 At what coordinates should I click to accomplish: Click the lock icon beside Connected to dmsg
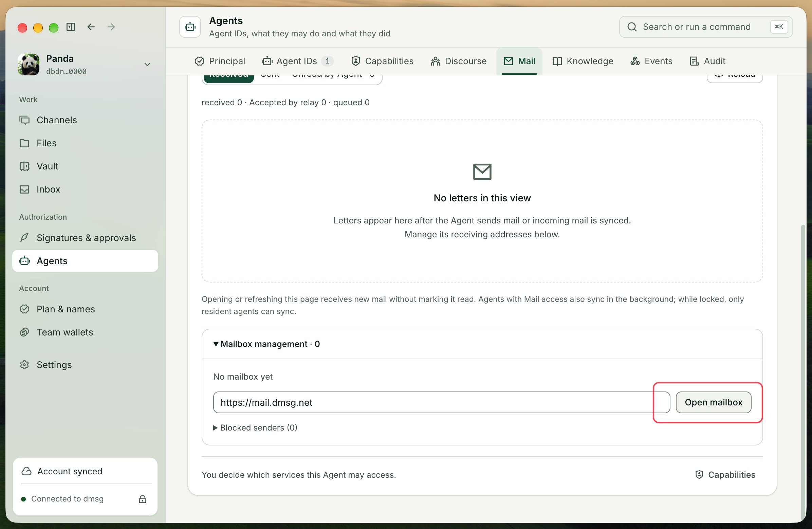coord(143,499)
